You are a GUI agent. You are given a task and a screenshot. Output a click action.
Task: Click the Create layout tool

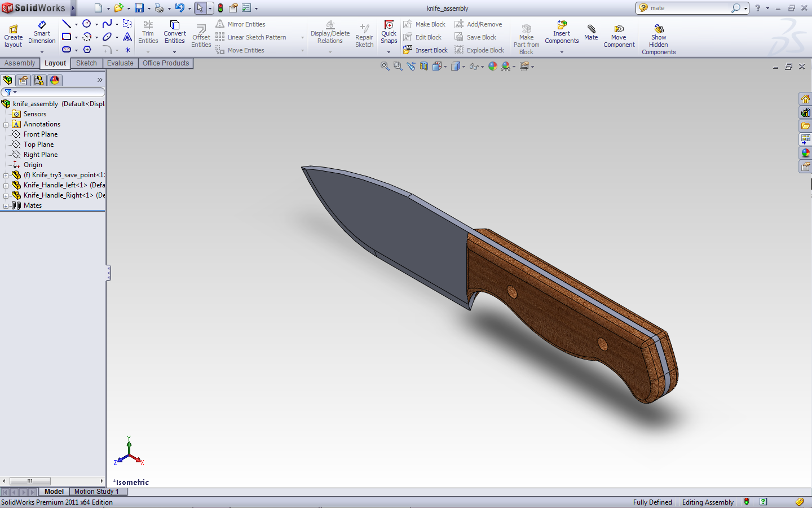point(14,36)
